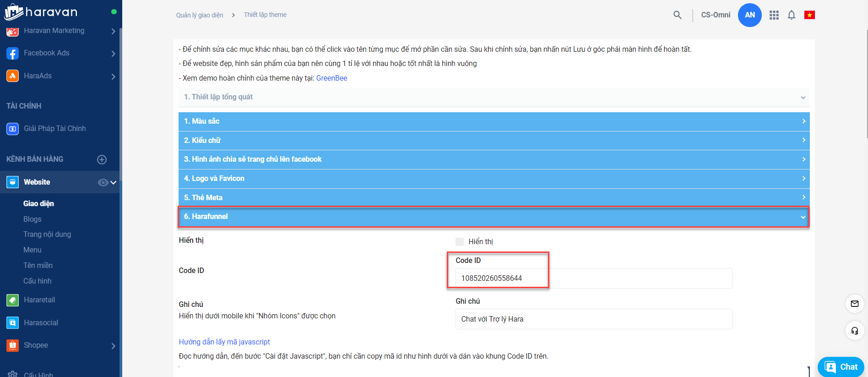Click the mail envelope floating icon
Viewport: 868px width, 377px height.
point(855,304)
